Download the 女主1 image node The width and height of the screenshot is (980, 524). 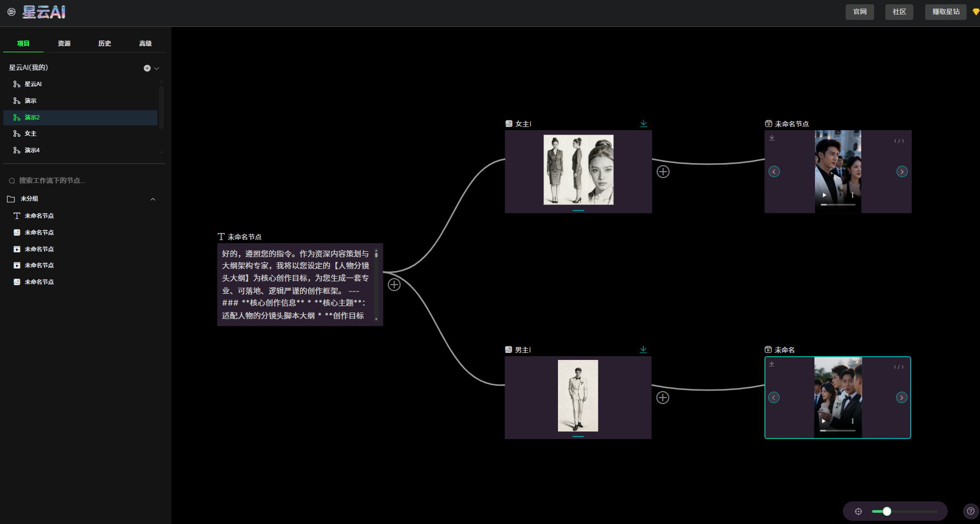[x=643, y=124]
